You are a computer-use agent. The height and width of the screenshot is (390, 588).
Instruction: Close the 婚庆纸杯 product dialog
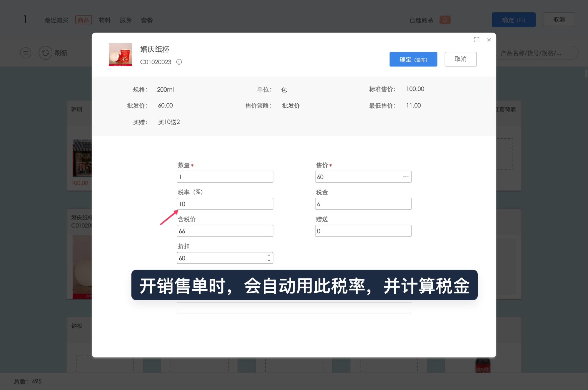pos(489,40)
